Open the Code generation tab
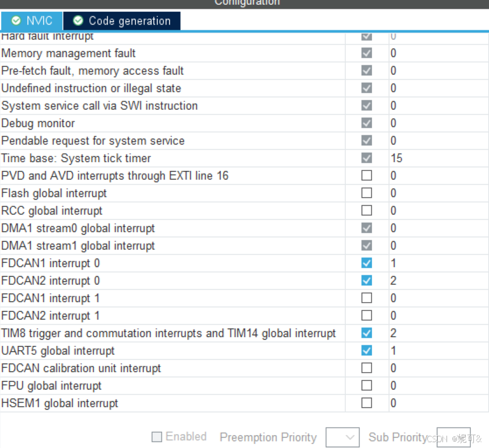Viewport: 489px width, 448px height. tap(122, 21)
